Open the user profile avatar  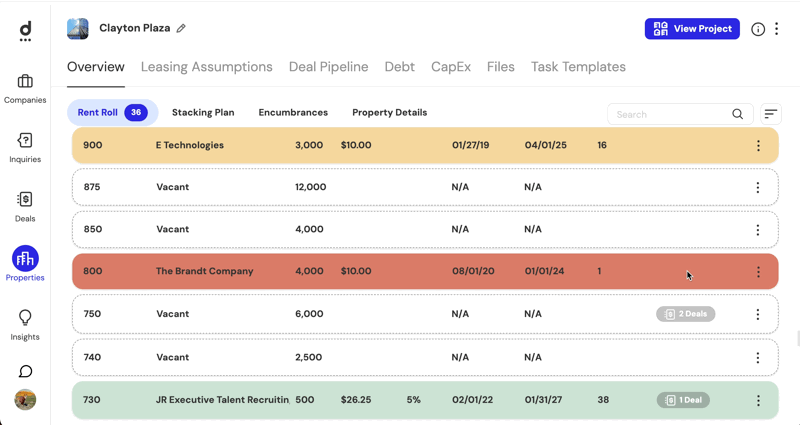point(25,399)
